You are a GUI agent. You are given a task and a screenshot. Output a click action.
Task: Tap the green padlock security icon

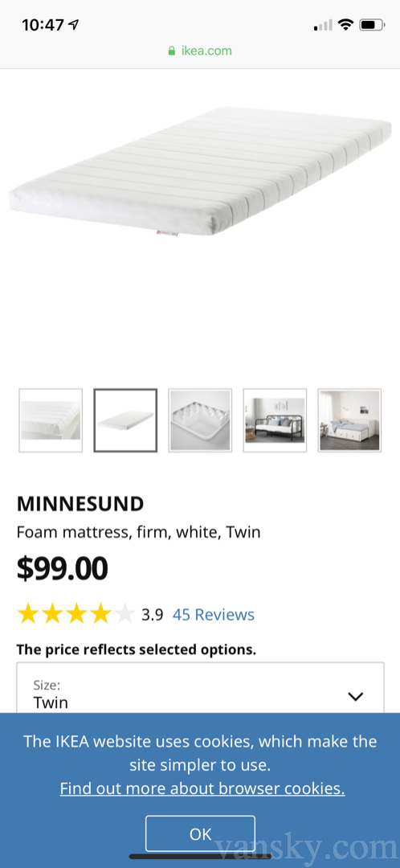coord(172,51)
